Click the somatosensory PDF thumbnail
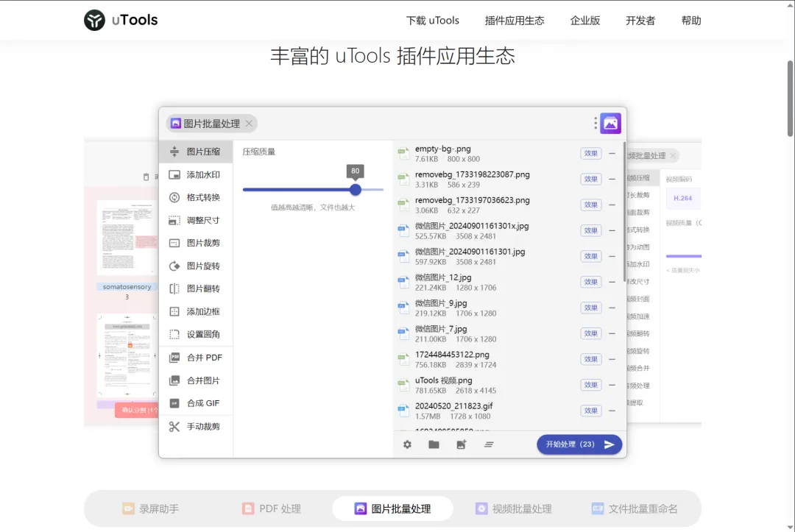The height and width of the screenshot is (532, 795). coord(127,237)
